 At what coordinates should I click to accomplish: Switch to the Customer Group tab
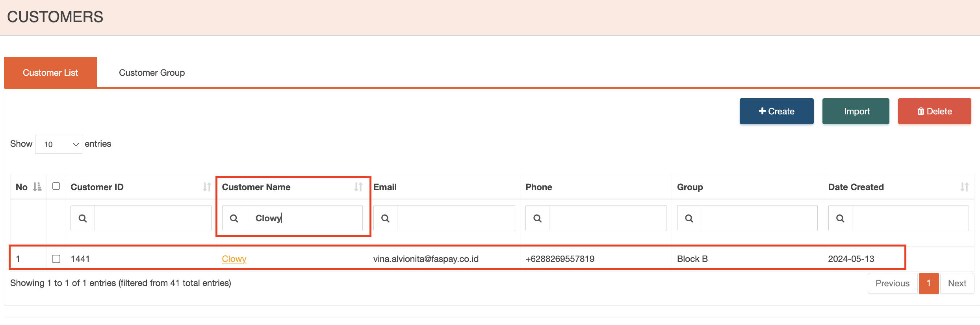click(152, 73)
